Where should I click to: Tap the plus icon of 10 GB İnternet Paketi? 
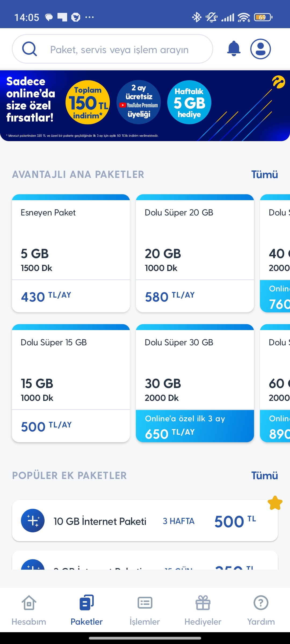point(33,521)
